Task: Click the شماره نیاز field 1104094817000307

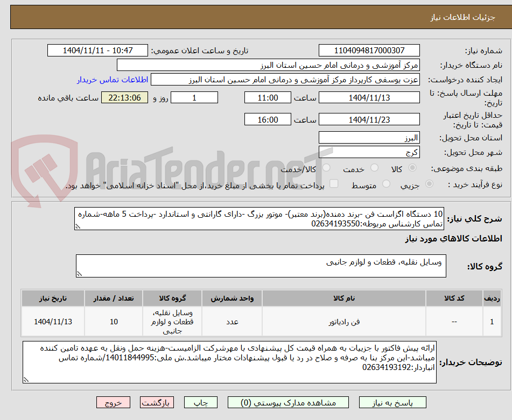Action: 369,51
